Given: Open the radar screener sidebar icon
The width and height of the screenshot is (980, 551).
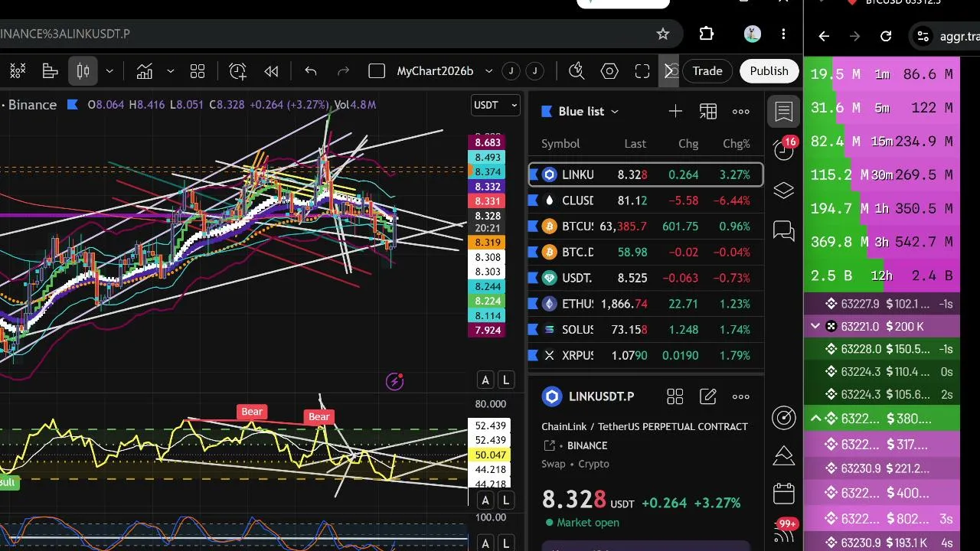Looking at the screenshot, I should click(784, 417).
